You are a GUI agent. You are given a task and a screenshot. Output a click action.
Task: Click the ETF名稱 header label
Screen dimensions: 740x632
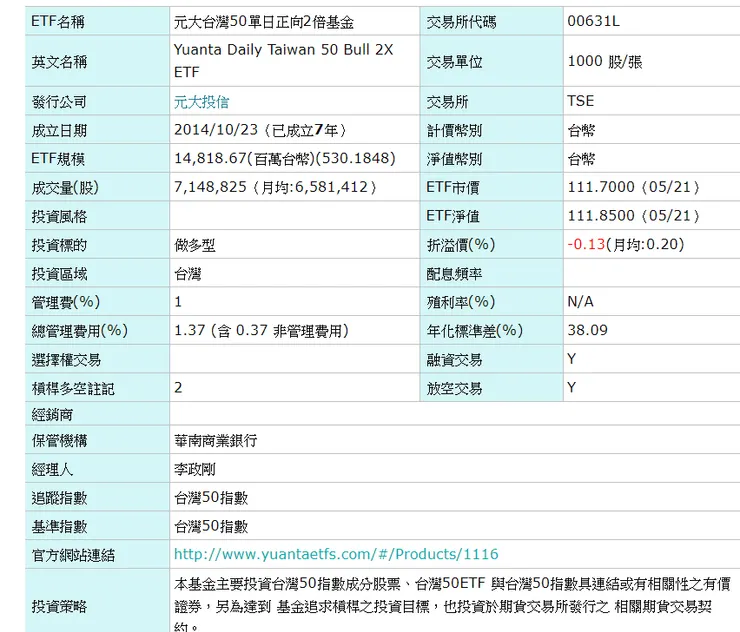click(x=58, y=21)
